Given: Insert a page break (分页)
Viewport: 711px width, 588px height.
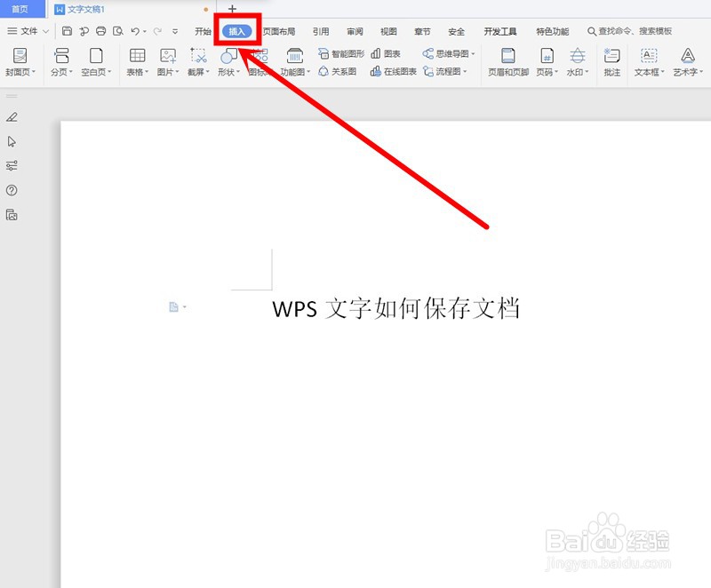Looking at the screenshot, I should point(61,61).
